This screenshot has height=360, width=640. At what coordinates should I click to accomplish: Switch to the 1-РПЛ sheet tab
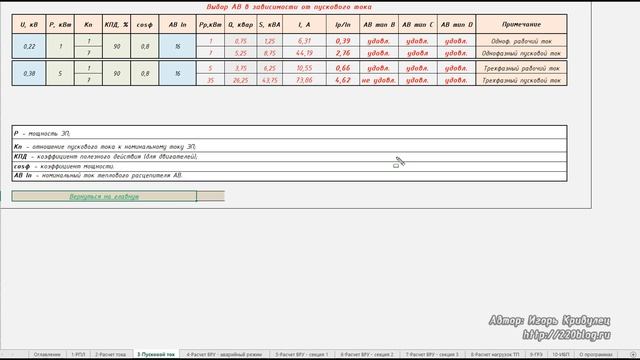coord(78,354)
